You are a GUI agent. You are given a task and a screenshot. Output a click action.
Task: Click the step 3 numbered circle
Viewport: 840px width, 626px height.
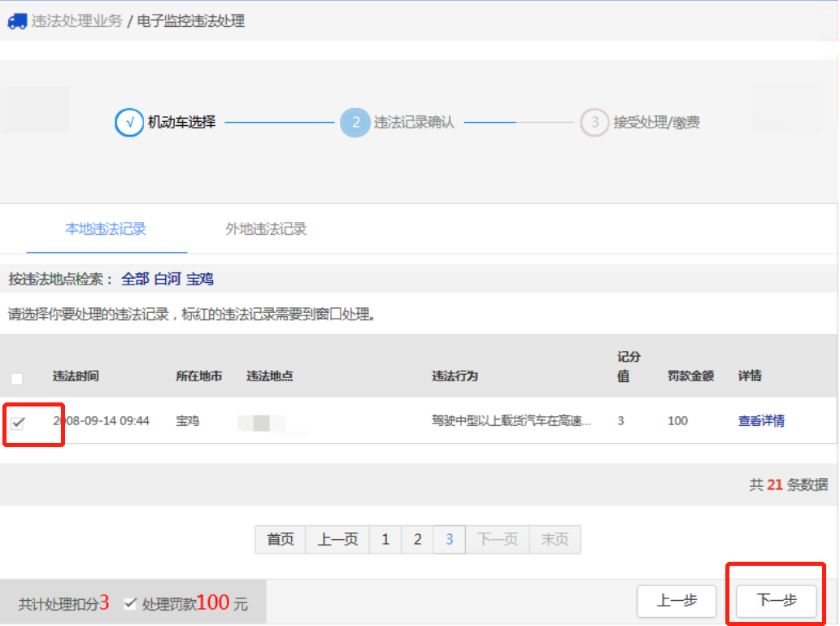coord(594,123)
